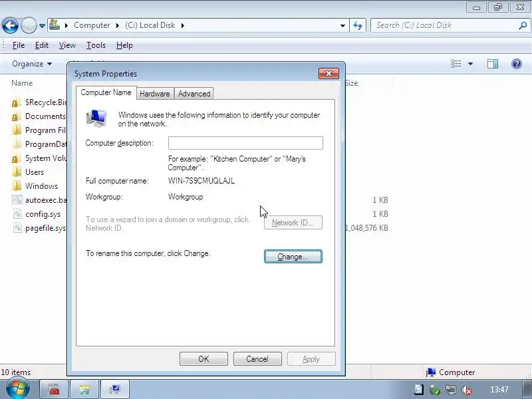Click the 1,048,576 KB size value
The width and height of the screenshot is (532, 399).
(x=367, y=228)
